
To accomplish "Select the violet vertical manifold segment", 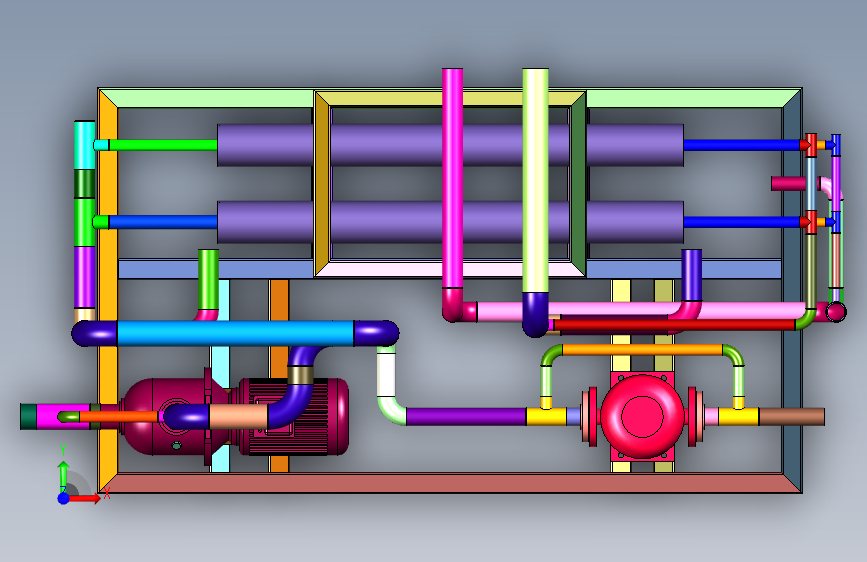I will pyautogui.click(x=85, y=278).
